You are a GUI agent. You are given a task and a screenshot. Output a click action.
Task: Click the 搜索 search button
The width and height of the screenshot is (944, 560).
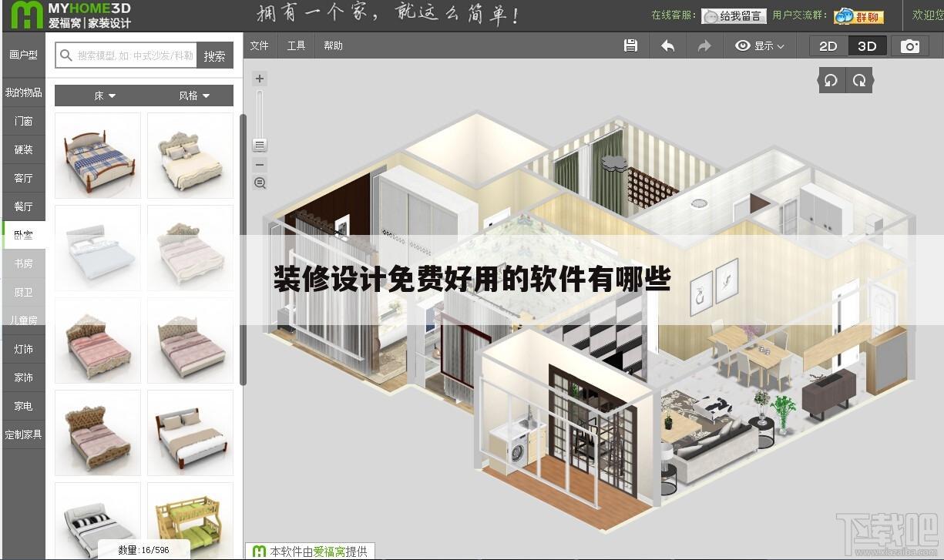[215, 55]
